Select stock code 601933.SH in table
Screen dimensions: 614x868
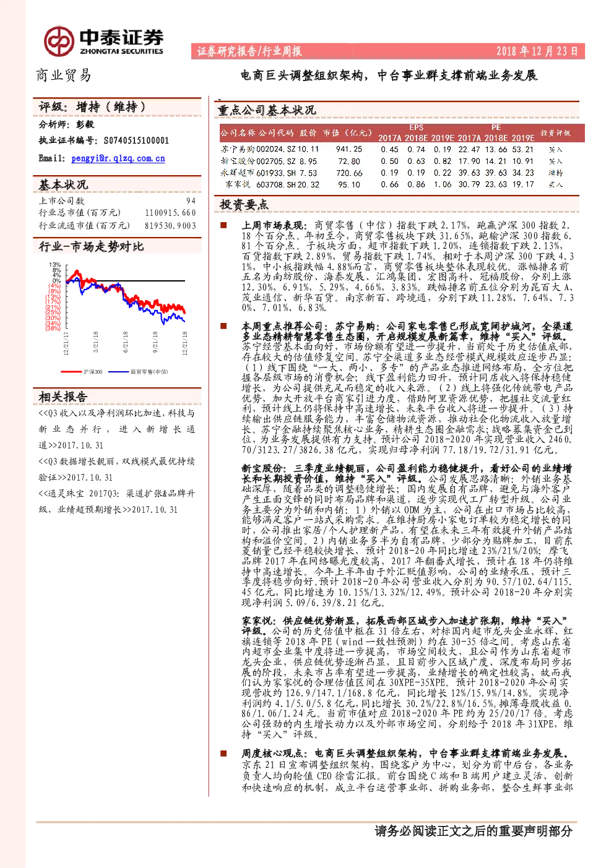coord(276,173)
